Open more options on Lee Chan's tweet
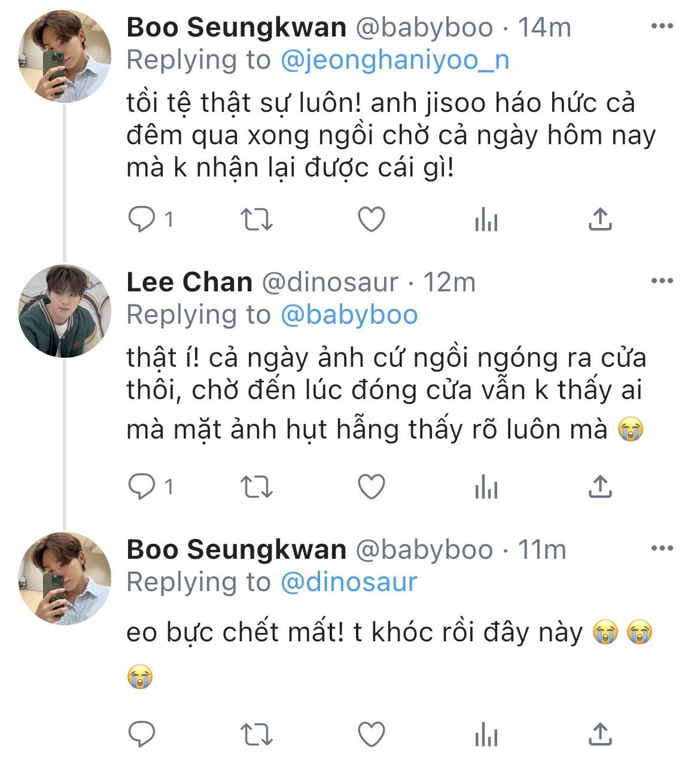Viewport: 700px width, 758px height. tap(662, 281)
